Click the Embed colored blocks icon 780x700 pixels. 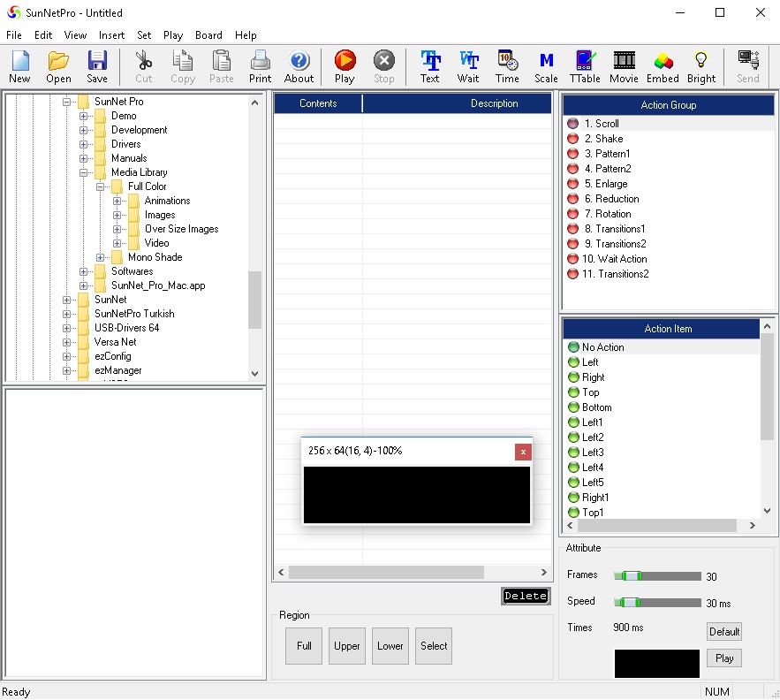(x=663, y=66)
